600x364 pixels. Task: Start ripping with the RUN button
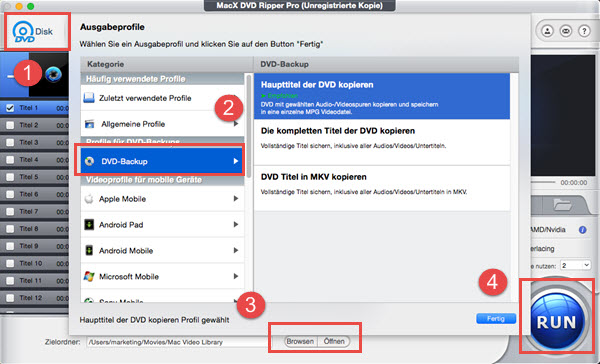tap(557, 321)
